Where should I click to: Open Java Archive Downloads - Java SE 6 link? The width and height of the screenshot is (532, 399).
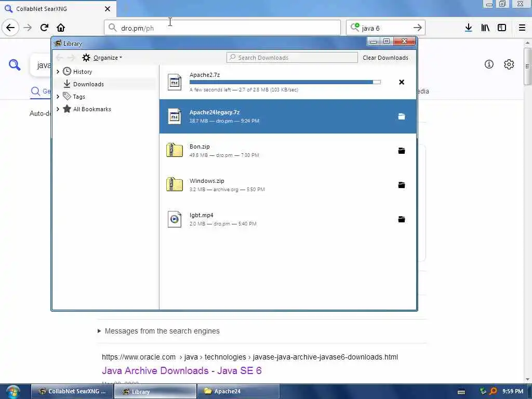pyautogui.click(x=181, y=370)
